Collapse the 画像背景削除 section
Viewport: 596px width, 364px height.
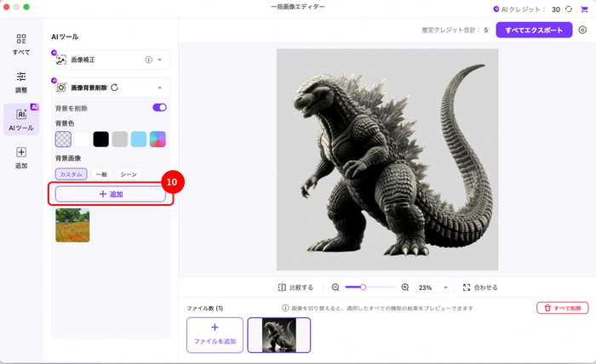pos(160,88)
